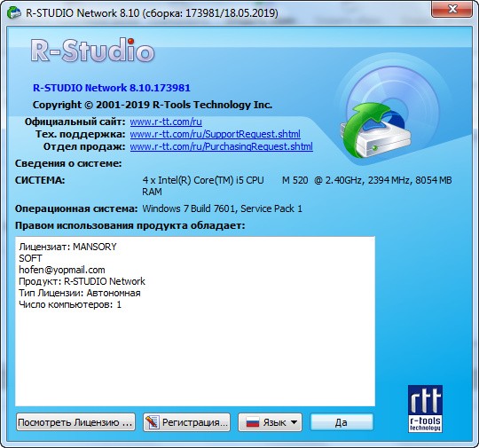Click the Intel Core i5 CPU system info text

297,185
